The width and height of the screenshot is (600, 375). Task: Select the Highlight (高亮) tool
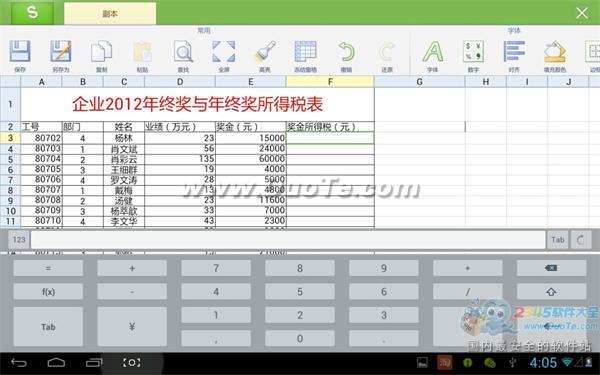265,52
